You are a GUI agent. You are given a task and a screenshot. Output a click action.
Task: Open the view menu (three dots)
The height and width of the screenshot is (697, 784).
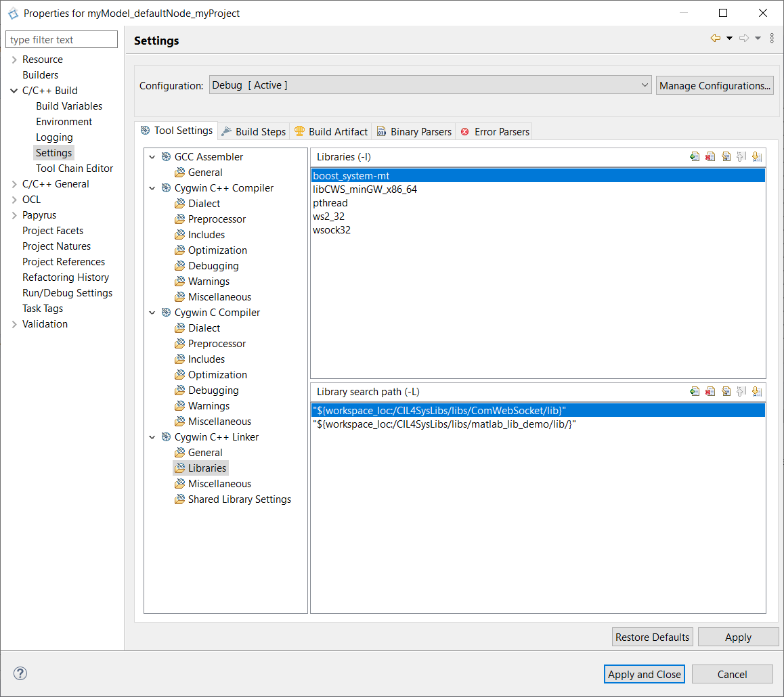tap(772, 39)
